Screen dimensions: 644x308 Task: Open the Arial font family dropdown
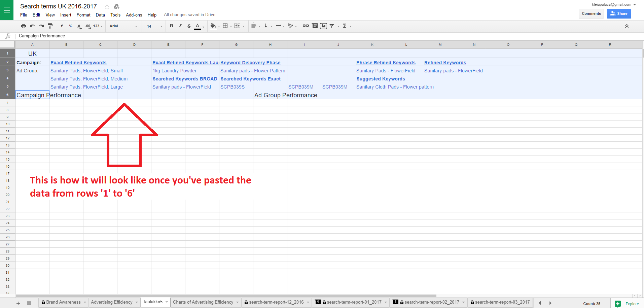(x=123, y=26)
